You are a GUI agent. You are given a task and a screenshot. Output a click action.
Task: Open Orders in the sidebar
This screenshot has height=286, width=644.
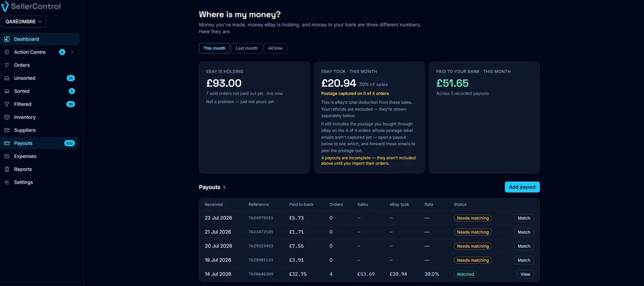40,65
